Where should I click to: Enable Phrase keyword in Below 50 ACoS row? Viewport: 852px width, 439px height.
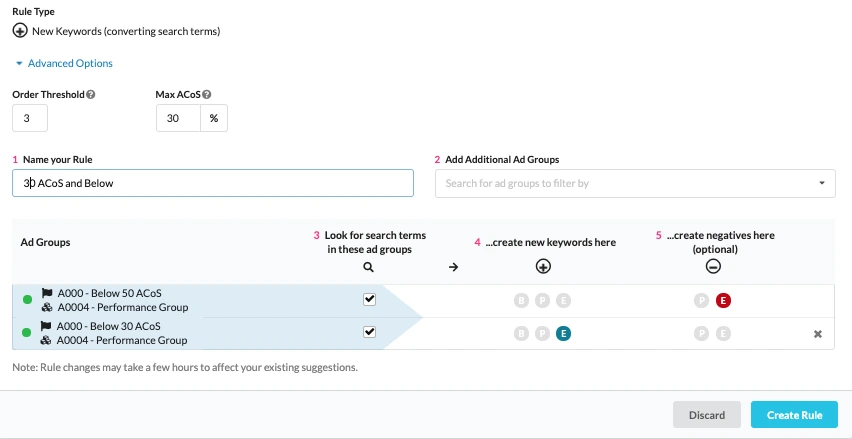click(x=542, y=300)
